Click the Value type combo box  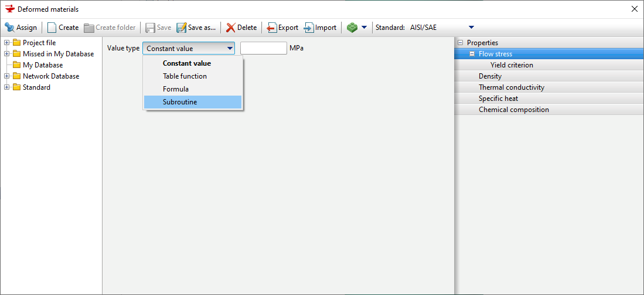point(188,48)
